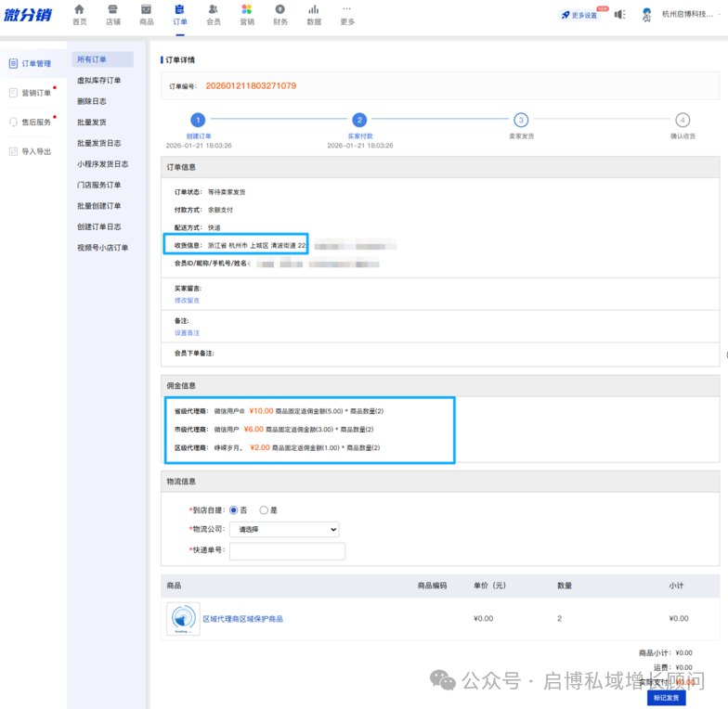Click the 修改留言 link
Image resolution: width=728 pixels, height=709 pixels.
[187, 301]
